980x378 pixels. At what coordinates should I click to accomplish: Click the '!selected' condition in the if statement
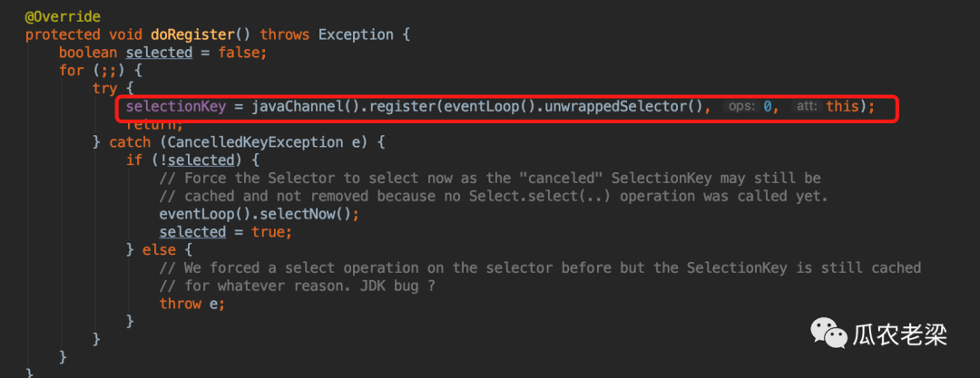(196, 160)
